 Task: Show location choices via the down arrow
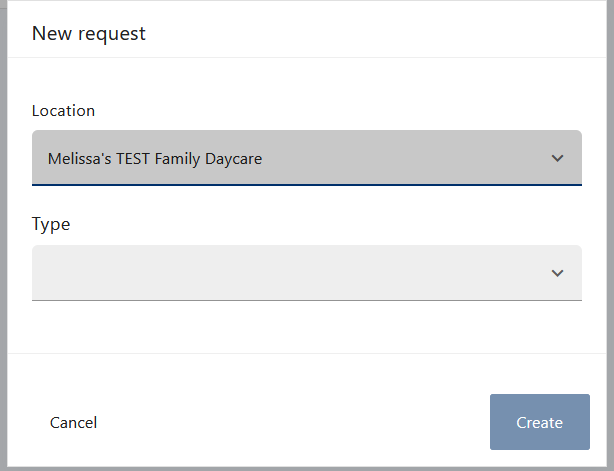click(x=557, y=158)
